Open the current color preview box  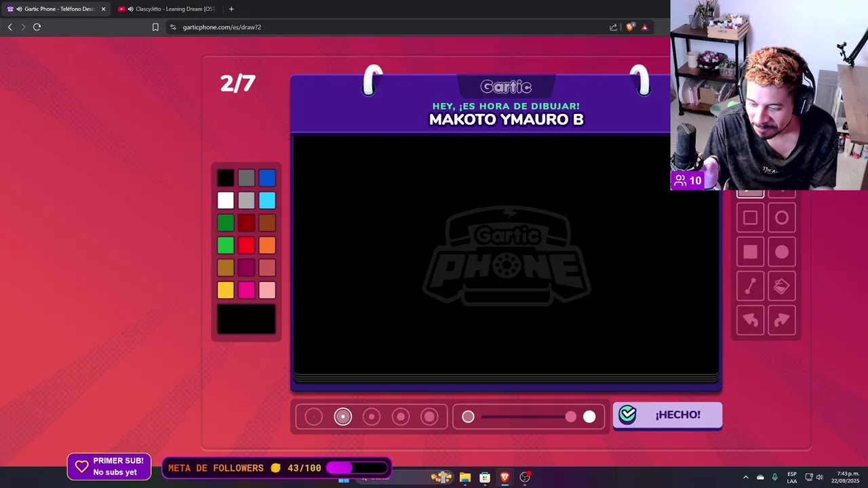point(246,319)
